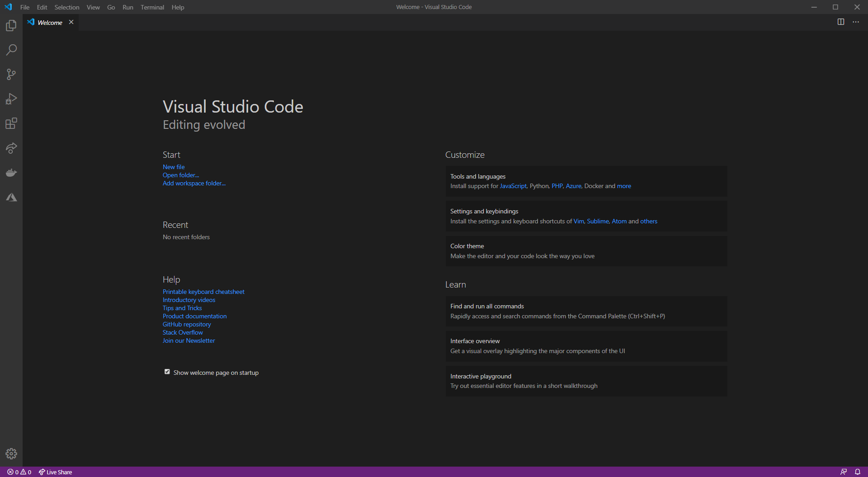Open the Docker extension panel

point(11,172)
